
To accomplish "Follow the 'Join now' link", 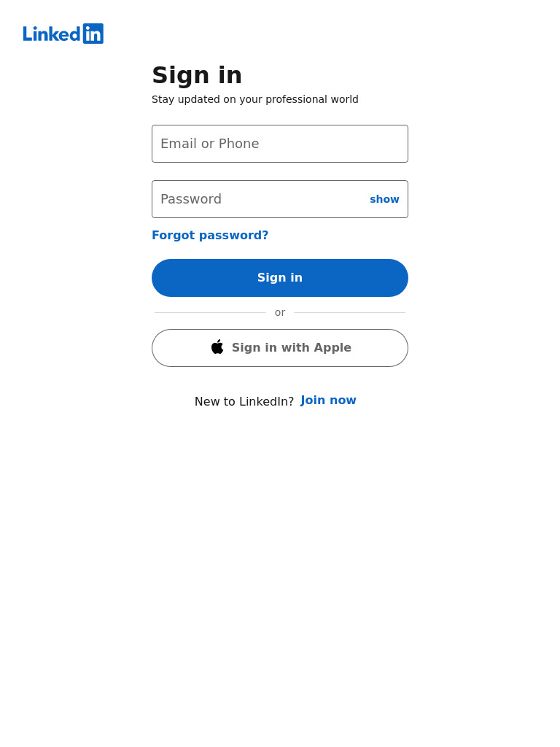I will click(x=328, y=400).
